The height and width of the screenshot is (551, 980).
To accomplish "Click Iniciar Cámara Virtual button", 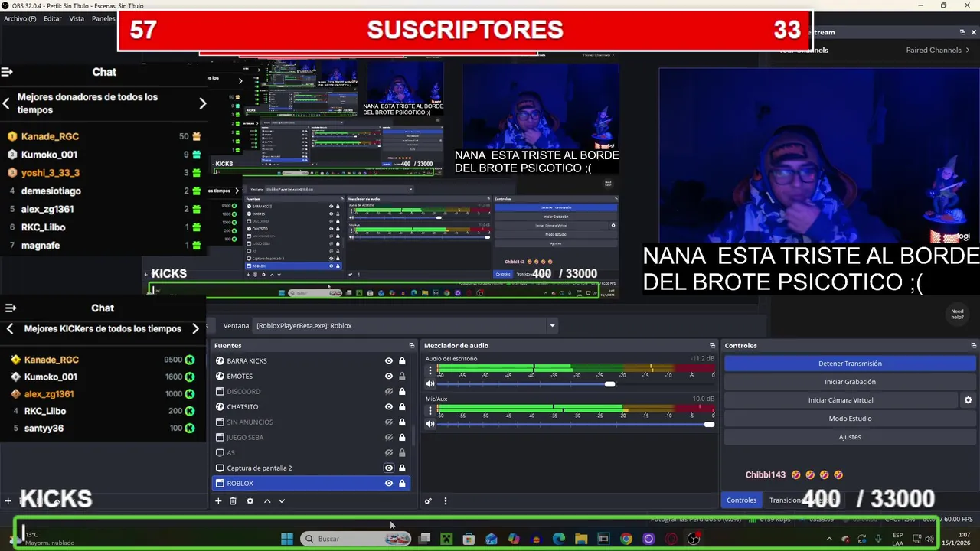I will (x=841, y=400).
